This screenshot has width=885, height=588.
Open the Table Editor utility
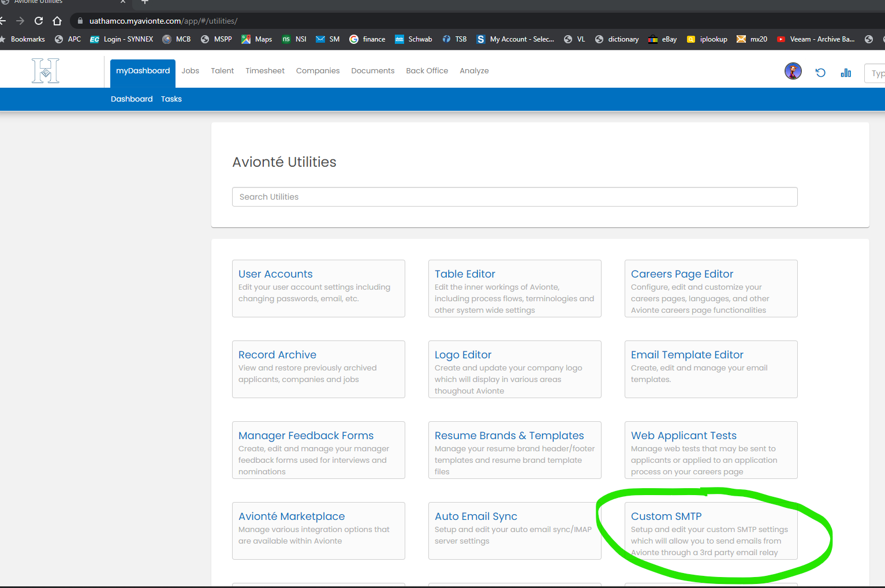pos(515,289)
